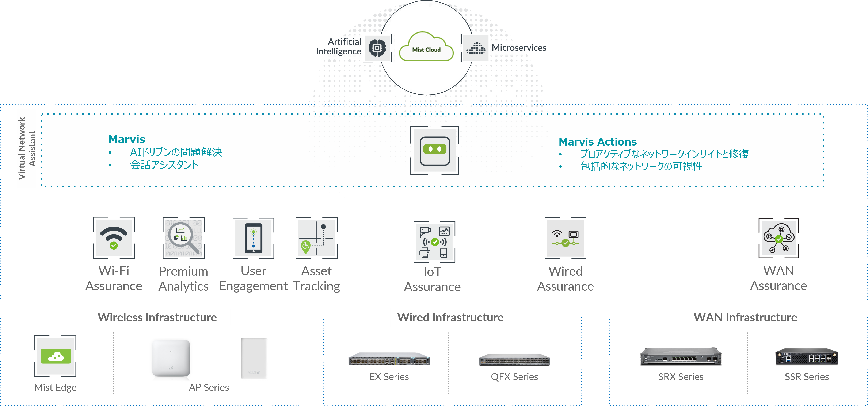868x406 pixels.
Task: Select the Marvis robot face icon
Action: 435,150
